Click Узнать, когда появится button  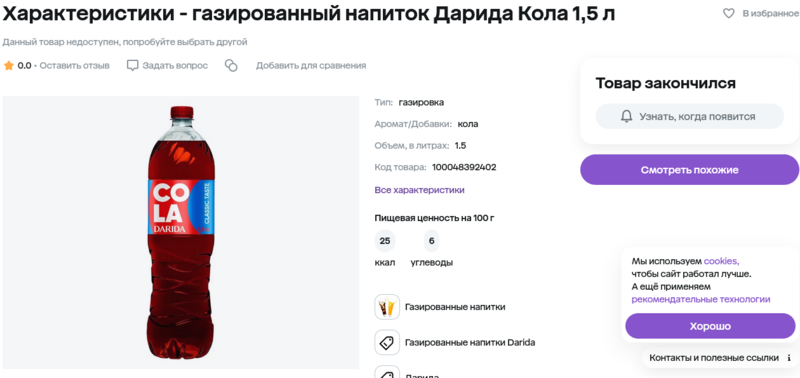(x=689, y=116)
